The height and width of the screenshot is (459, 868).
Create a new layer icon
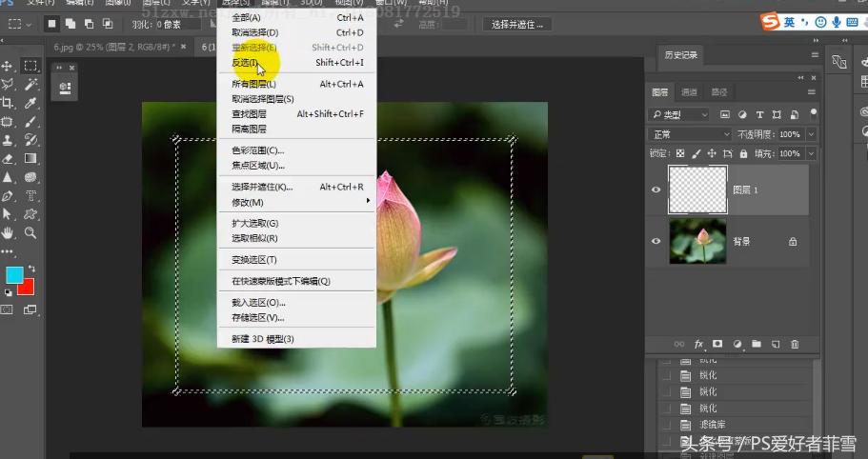tap(776, 344)
